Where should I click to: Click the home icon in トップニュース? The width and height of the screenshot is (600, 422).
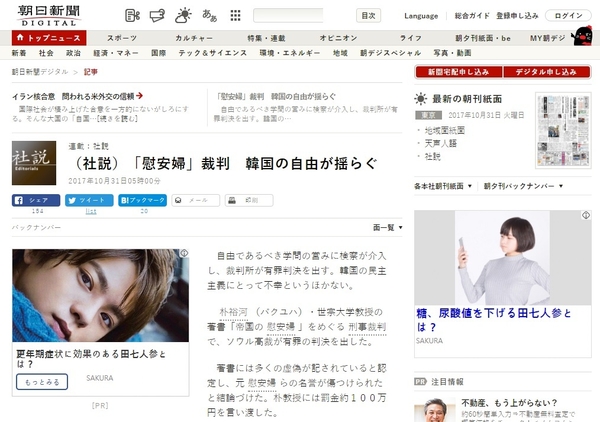point(20,37)
